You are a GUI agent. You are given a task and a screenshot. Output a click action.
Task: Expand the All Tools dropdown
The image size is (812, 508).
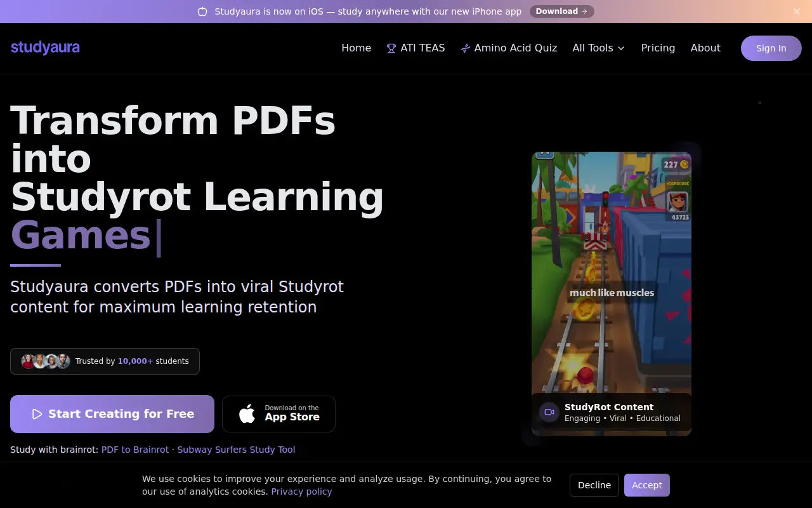[598, 48]
